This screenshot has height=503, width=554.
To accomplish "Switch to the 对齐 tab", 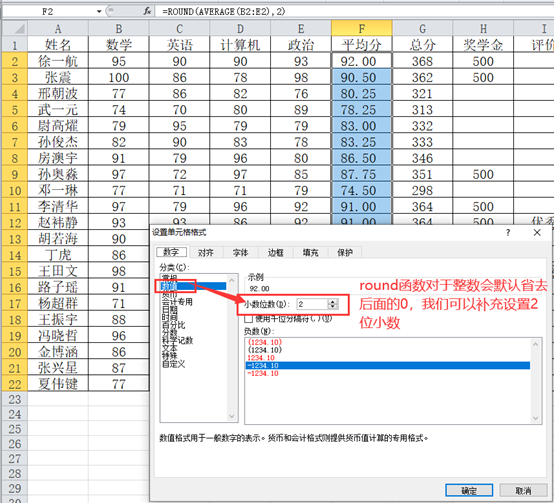I will click(206, 253).
